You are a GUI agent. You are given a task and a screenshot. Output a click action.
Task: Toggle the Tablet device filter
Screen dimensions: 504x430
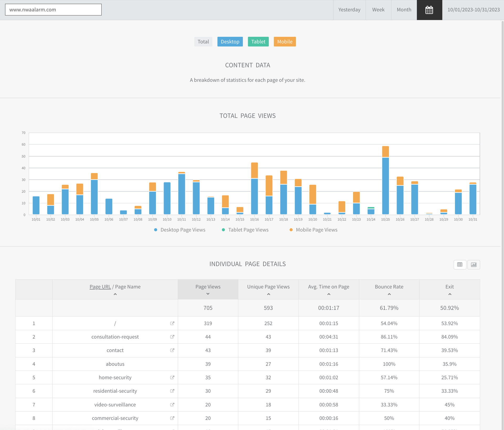pyautogui.click(x=258, y=42)
